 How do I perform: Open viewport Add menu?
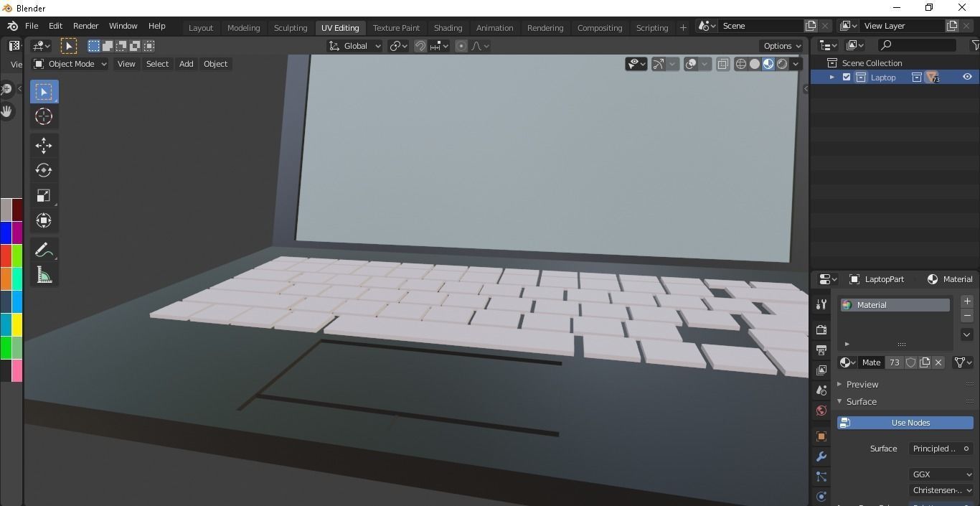186,64
